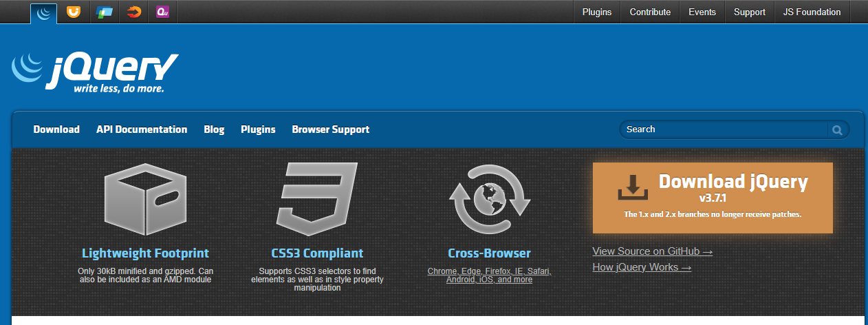This screenshot has width=868, height=325.
Task: Open Support in the top bar
Action: 750,12
